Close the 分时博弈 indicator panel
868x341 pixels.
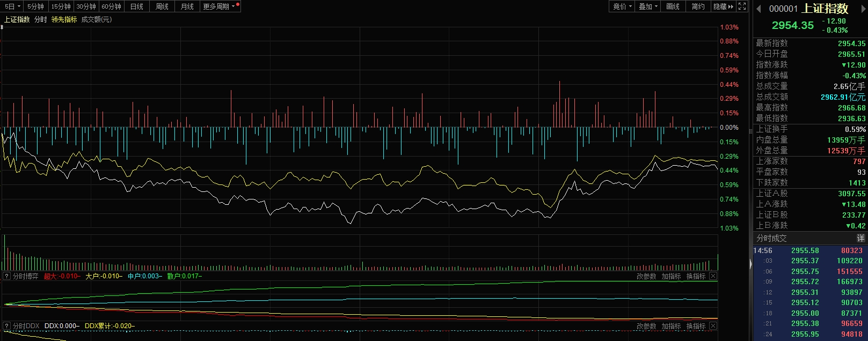713,276
